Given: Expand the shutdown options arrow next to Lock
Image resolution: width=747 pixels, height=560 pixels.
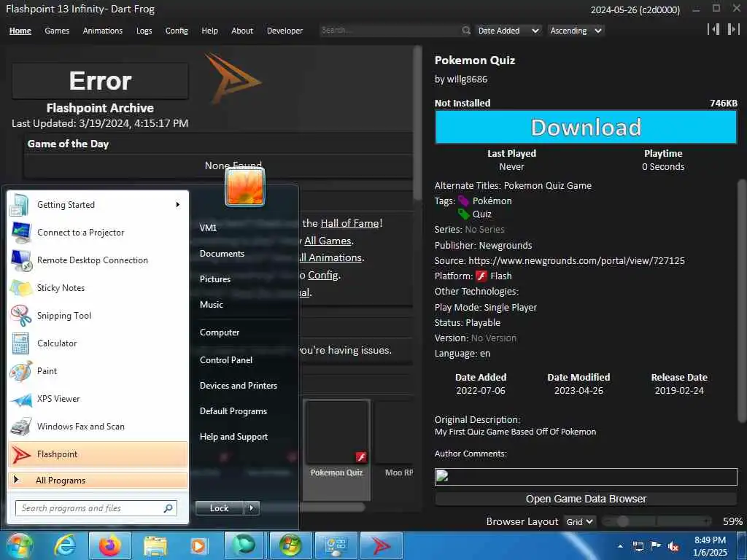Looking at the screenshot, I should 252,508.
